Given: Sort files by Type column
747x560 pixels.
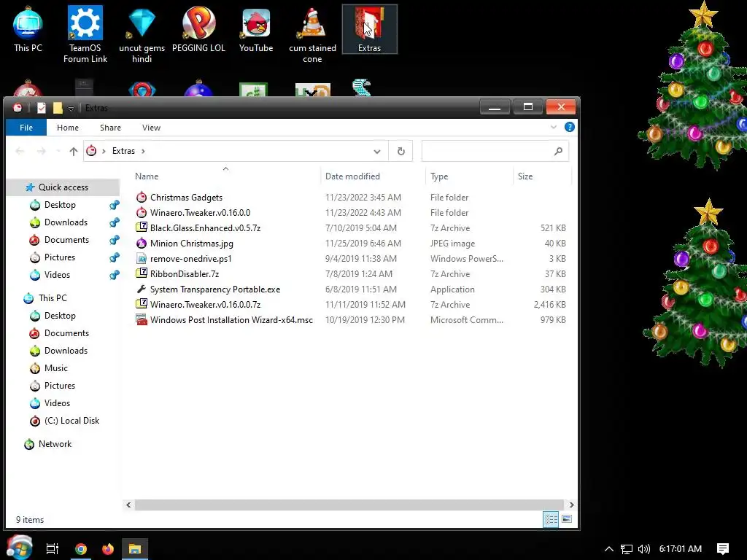Looking at the screenshot, I should pyautogui.click(x=439, y=176).
